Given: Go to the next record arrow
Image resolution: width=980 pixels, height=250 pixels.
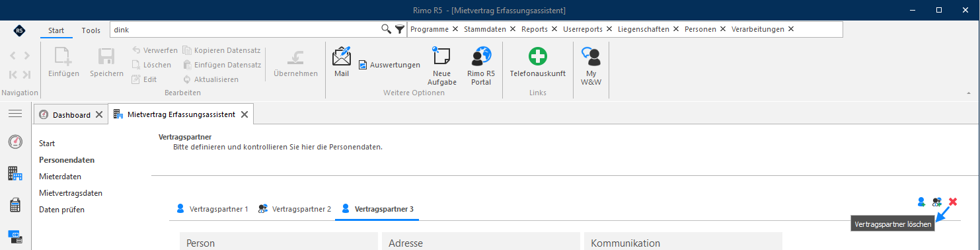Looking at the screenshot, I should (x=26, y=56).
